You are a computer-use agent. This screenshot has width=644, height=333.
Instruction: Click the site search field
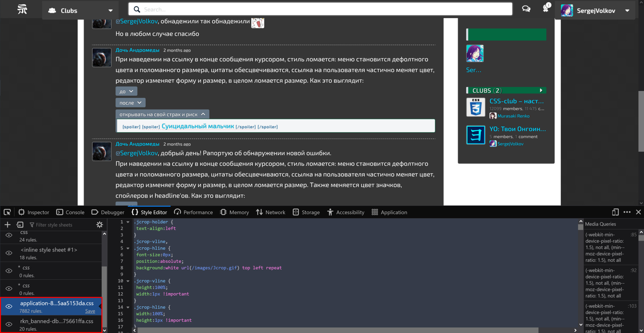point(320,9)
